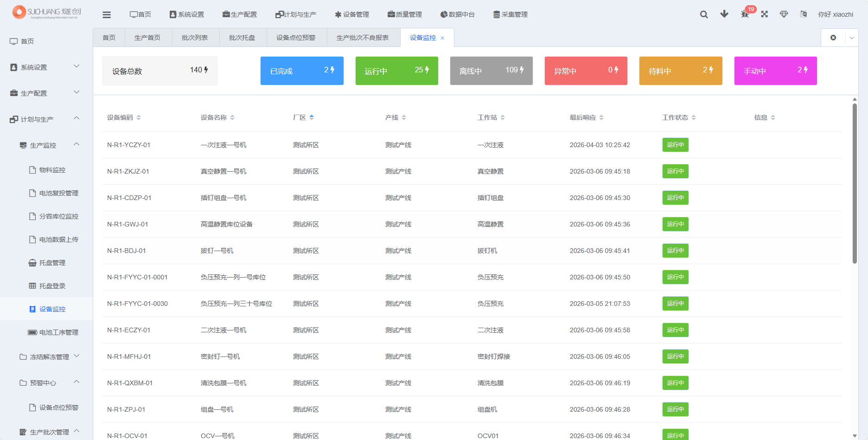Sort by 产线 column arrows
Image resolution: width=868 pixels, height=440 pixels.
point(404,118)
